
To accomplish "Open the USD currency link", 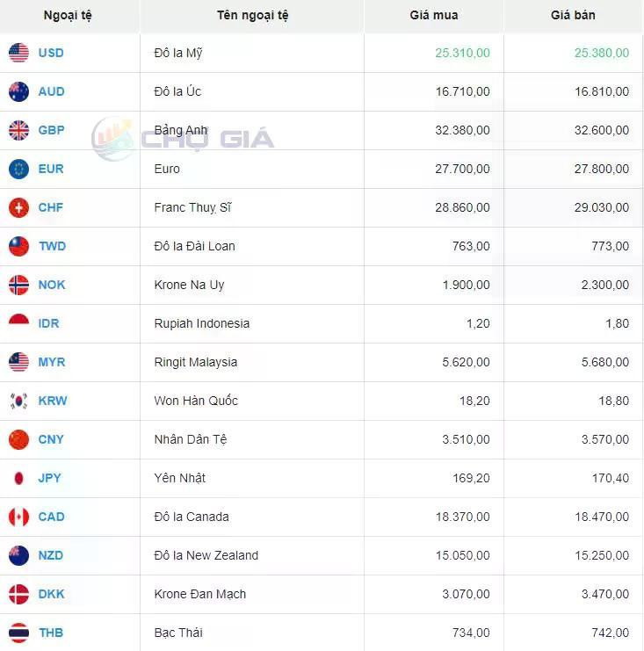I will coord(51,53).
